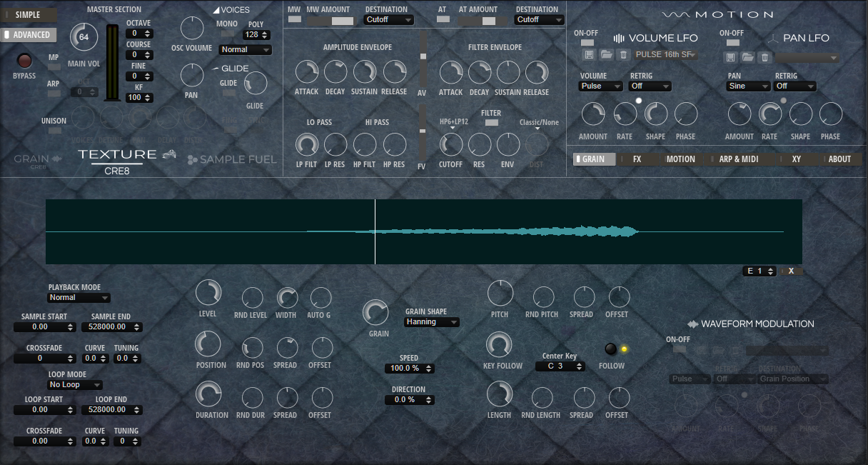This screenshot has width=868, height=465.
Task: Switch to the FX tab
Action: [637, 159]
